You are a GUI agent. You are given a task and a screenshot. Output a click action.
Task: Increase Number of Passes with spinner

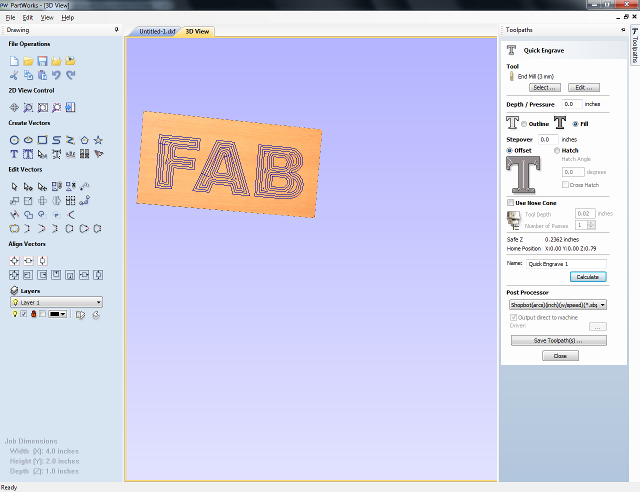pyautogui.click(x=591, y=223)
